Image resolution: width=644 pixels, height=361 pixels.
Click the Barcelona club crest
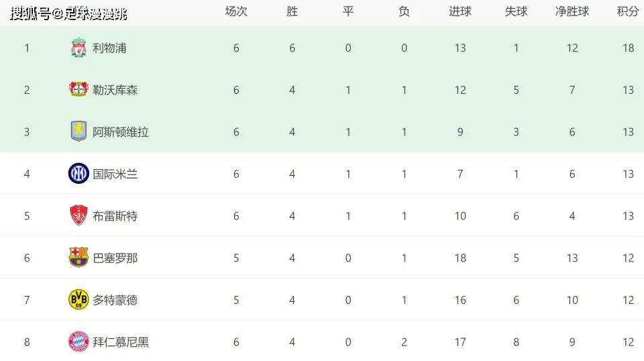click(78, 258)
